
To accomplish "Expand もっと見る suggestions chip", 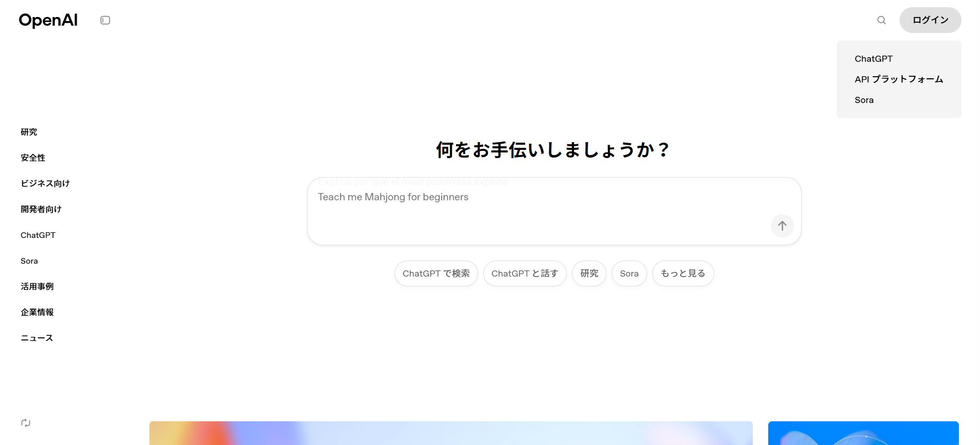I will pyautogui.click(x=683, y=273).
